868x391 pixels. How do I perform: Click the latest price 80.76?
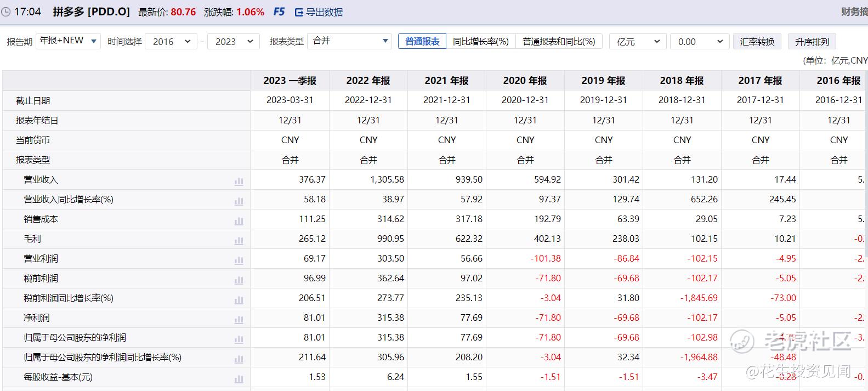coord(183,12)
